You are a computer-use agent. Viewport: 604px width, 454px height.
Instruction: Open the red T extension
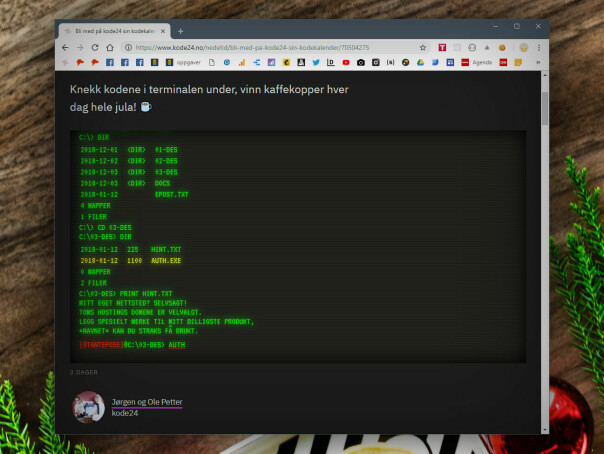(x=442, y=47)
